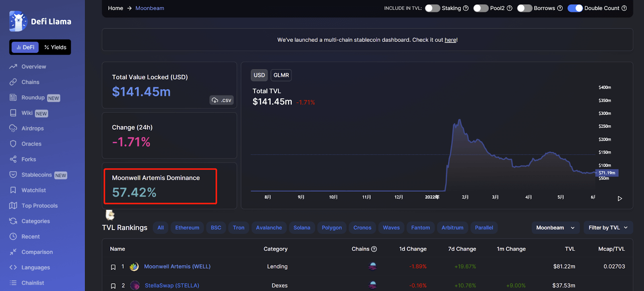
Task: Open the Overview trend icon
Action: [x=13, y=66]
